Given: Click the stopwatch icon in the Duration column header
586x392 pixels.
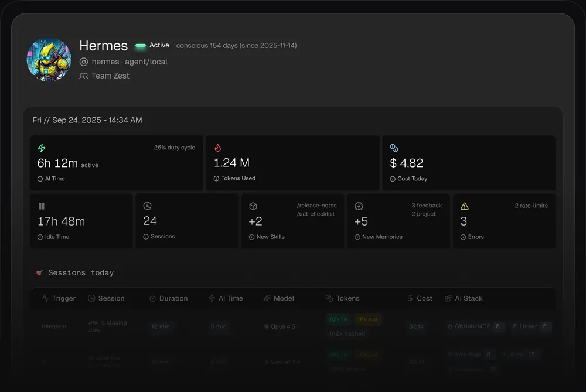Looking at the screenshot, I should click(152, 298).
